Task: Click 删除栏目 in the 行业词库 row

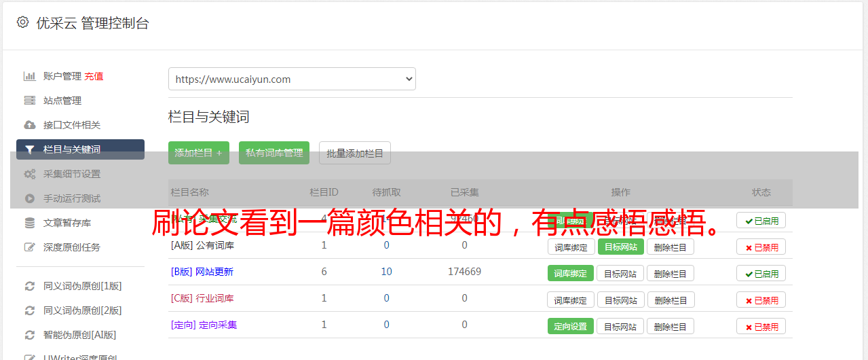Action: tap(671, 300)
